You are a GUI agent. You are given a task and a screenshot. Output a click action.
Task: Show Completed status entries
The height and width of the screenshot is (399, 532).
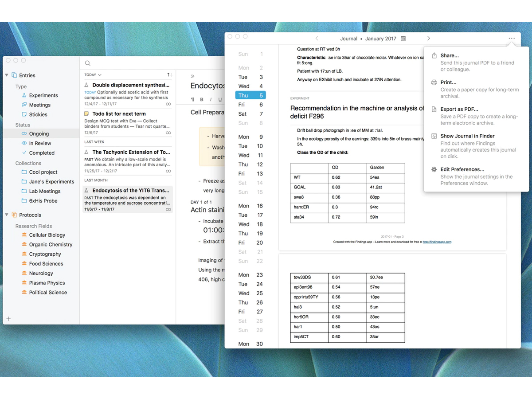point(42,153)
